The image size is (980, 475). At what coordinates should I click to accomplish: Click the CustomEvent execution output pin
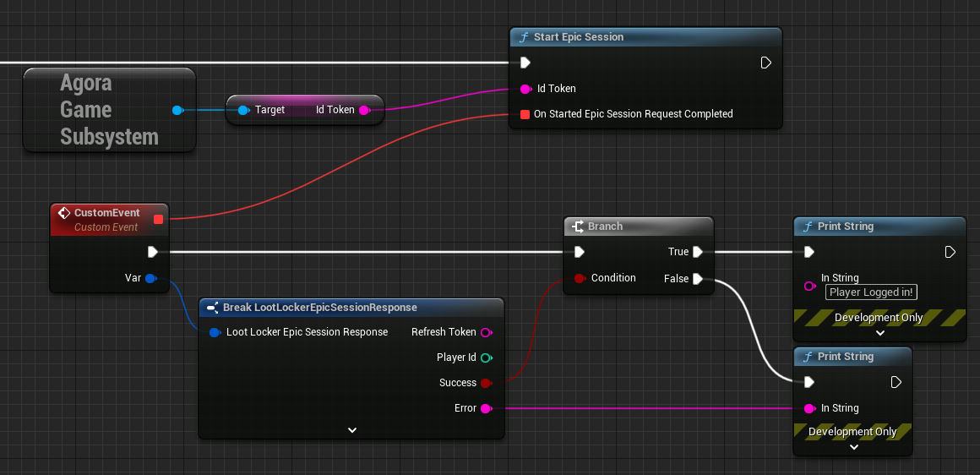tap(153, 252)
